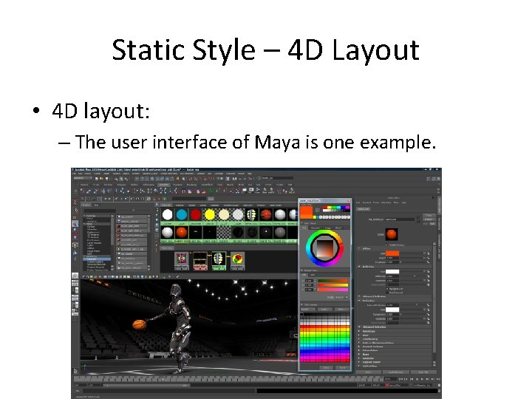Screen dimensions: 532x399
Task: Toggle the Highlights Only checkbox
Action: (x=387, y=289)
